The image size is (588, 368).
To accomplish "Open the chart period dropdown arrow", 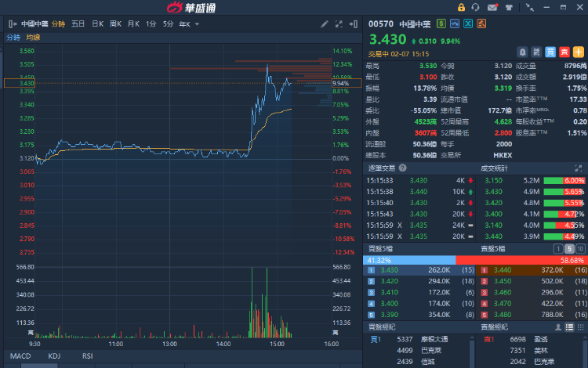I will click(x=197, y=24).
